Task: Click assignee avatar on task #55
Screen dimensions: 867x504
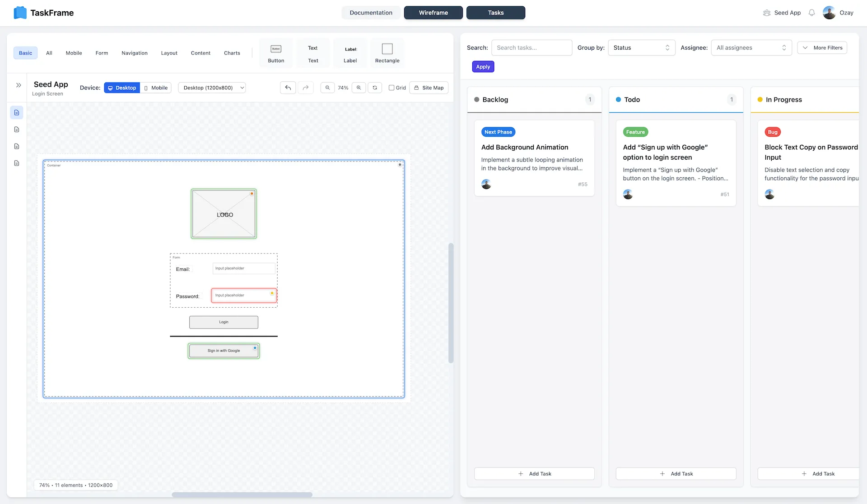Action: (x=486, y=184)
